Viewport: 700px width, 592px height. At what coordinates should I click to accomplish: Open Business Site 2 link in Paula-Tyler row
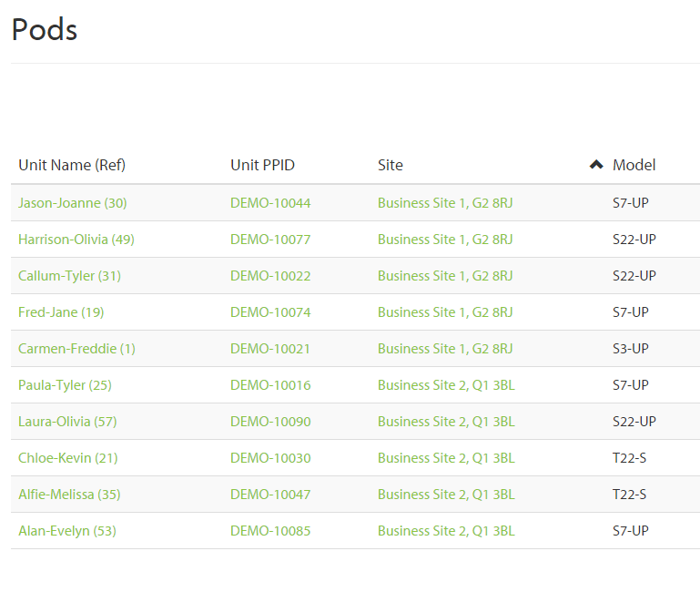446,385
